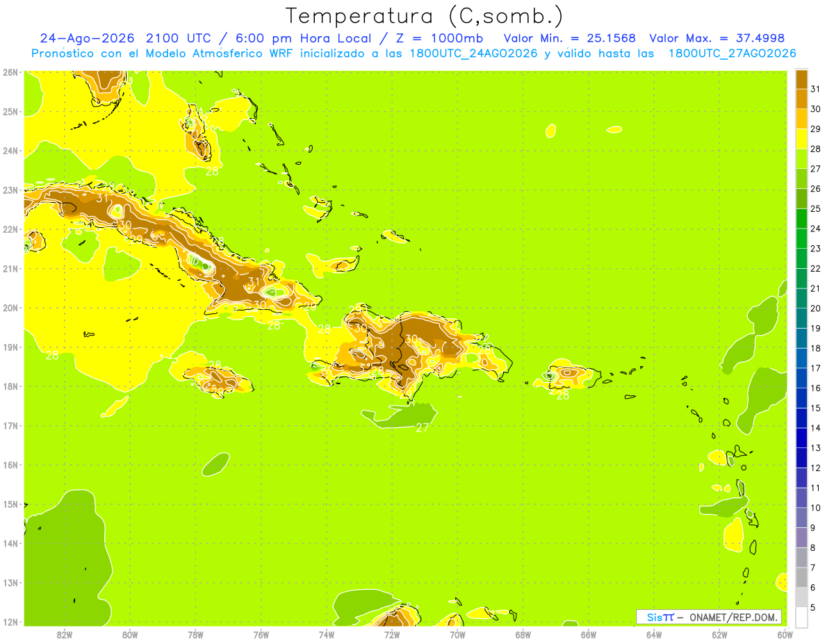Pick the blue legend swatch between 15 and 16

click(x=801, y=398)
